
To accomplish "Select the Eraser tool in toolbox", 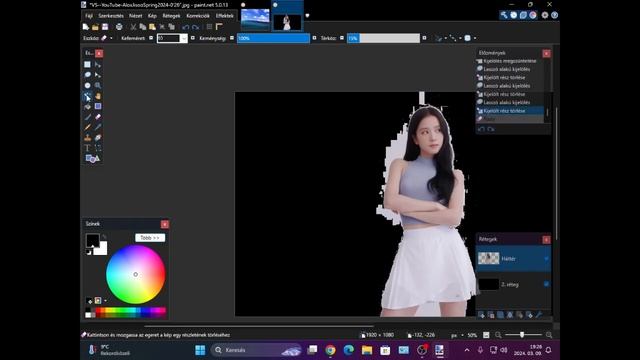I will point(98,117).
